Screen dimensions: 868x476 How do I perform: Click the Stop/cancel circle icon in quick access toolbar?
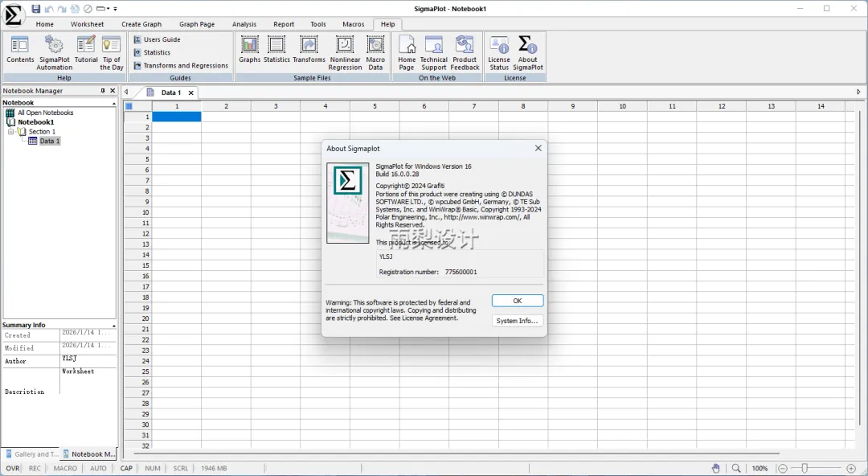coord(88,9)
